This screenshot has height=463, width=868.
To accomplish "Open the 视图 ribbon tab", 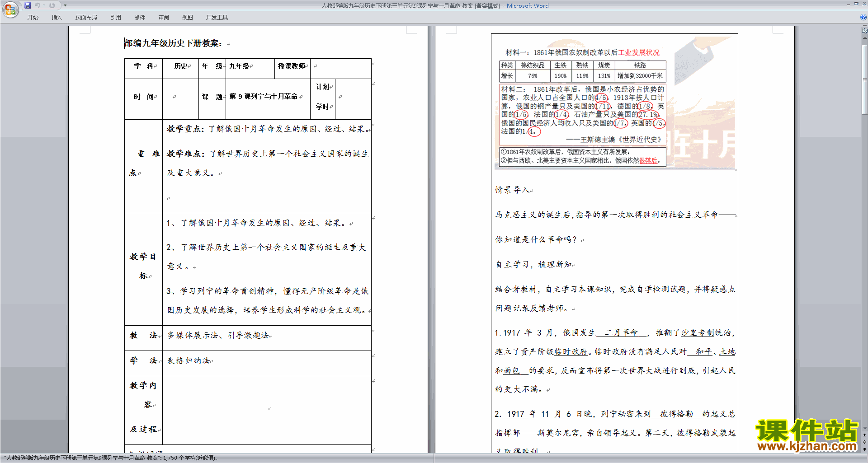I will coord(187,18).
